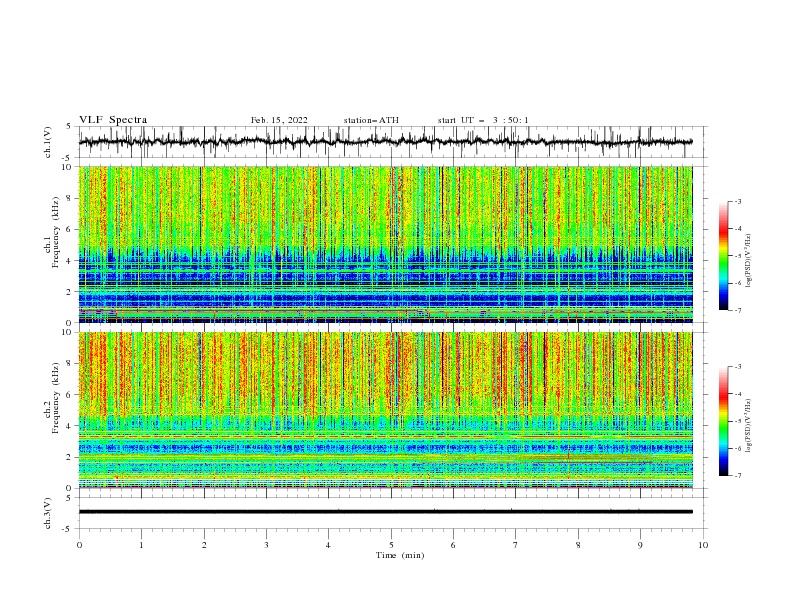Click inside the ch.2 spectrogram panel
The width and height of the screenshot is (792, 612).
pyautogui.click(x=385, y=410)
